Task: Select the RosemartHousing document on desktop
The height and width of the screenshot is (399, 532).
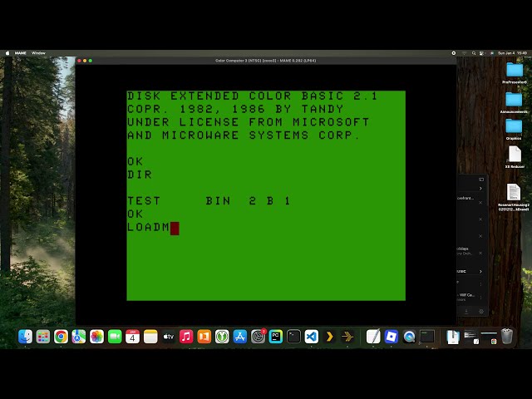Action: pos(514,192)
